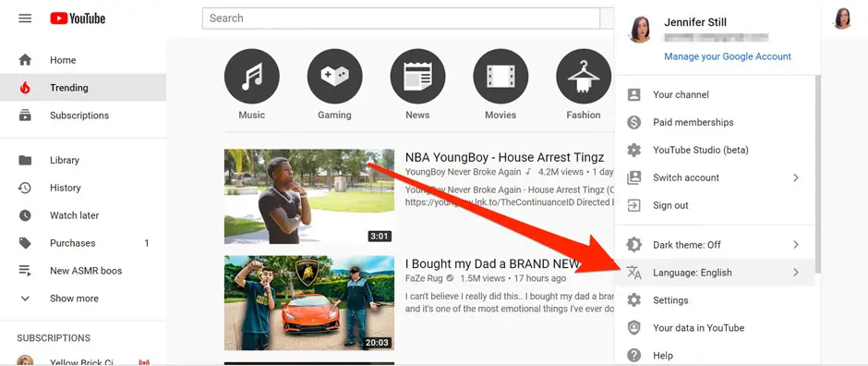Click the Settings gear icon in menu
868x366 pixels.
pyautogui.click(x=633, y=300)
